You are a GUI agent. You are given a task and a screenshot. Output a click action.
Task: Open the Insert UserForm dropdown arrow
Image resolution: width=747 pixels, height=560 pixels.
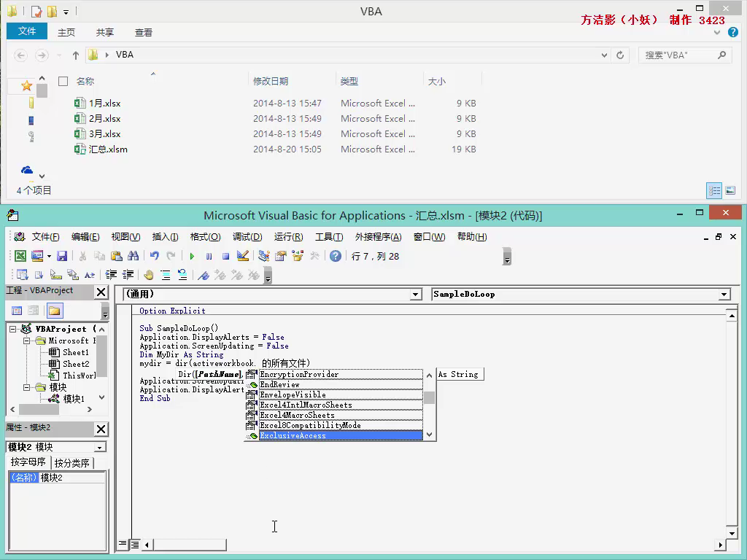pos(49,256)
